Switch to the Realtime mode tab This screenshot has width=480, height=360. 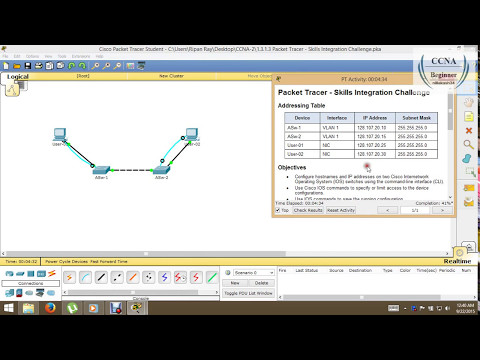click(457, 261)
